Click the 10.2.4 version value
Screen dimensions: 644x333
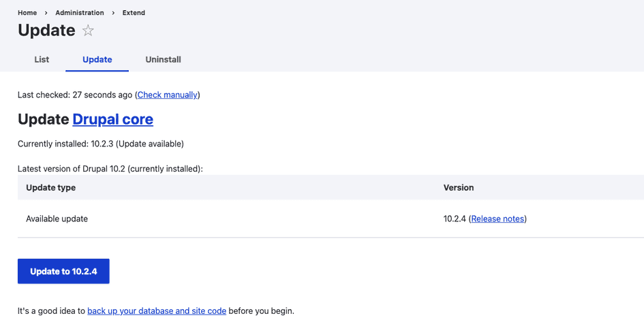click(455, 219)
